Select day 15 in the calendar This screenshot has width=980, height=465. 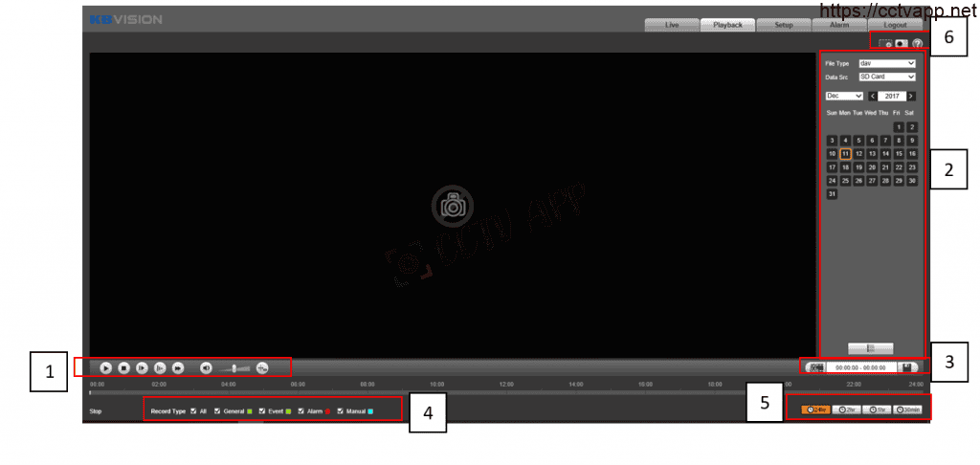[x=899, y=153]
